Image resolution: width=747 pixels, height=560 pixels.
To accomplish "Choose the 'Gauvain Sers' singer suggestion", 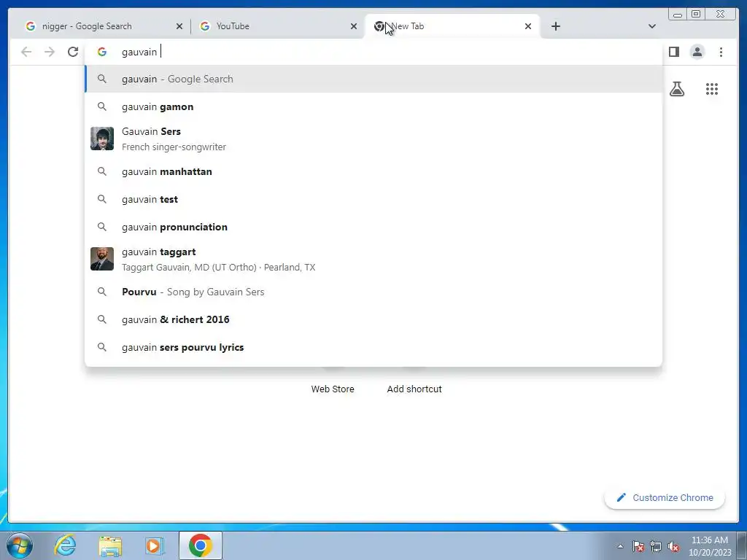I will click(x=373, y=139).
